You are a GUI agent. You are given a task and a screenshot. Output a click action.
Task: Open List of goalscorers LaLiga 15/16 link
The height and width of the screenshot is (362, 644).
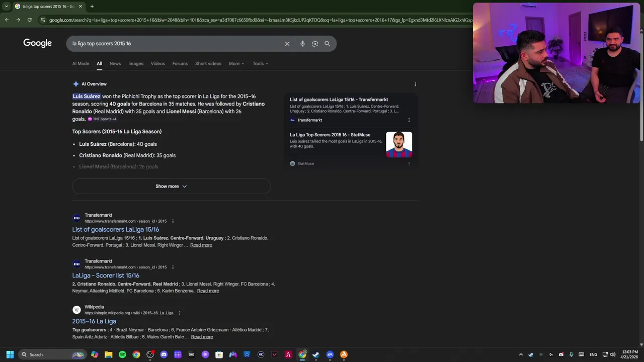point(116,229)
